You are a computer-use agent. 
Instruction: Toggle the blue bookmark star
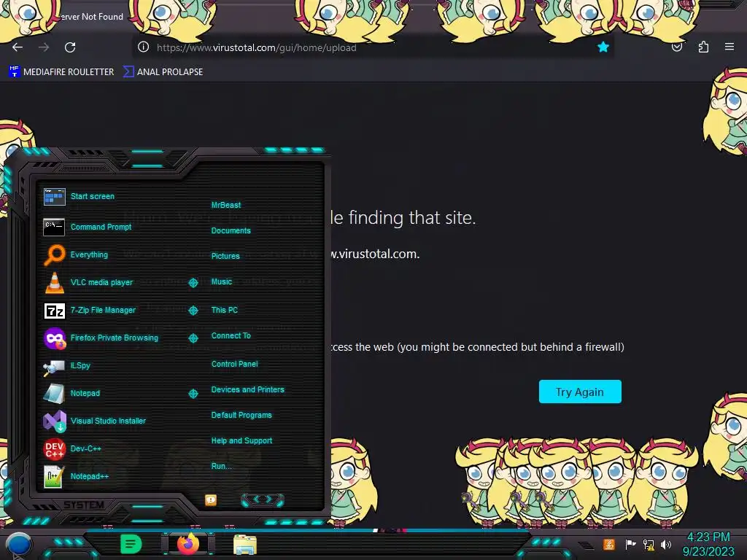coord(603,47)
